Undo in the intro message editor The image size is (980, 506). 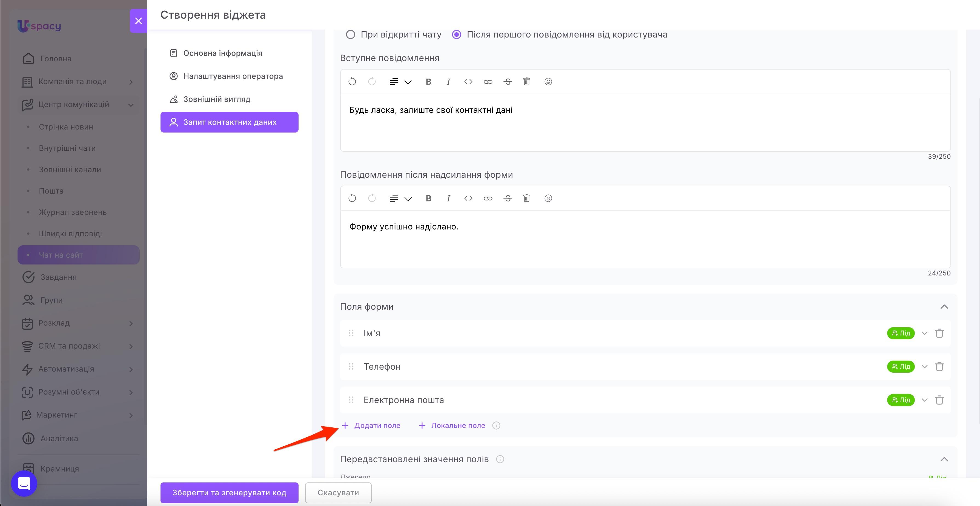tap(352, 81)
